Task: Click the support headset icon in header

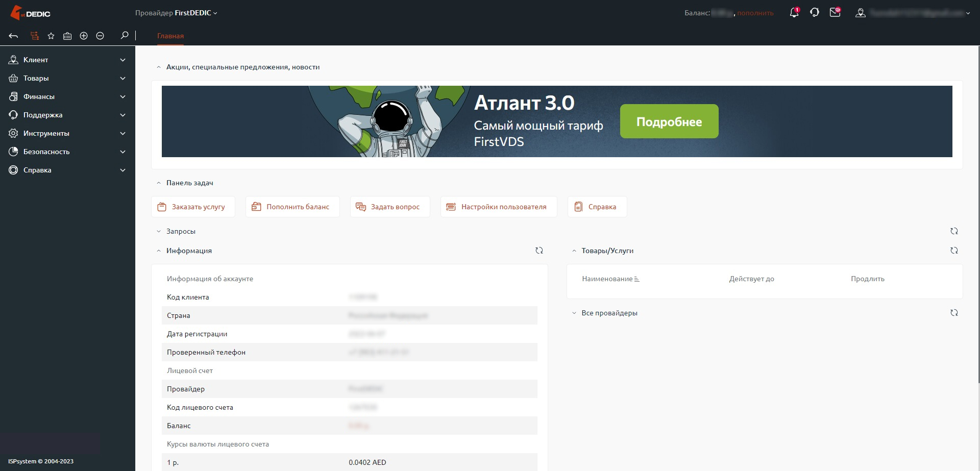Action: [x=815, y=13]
